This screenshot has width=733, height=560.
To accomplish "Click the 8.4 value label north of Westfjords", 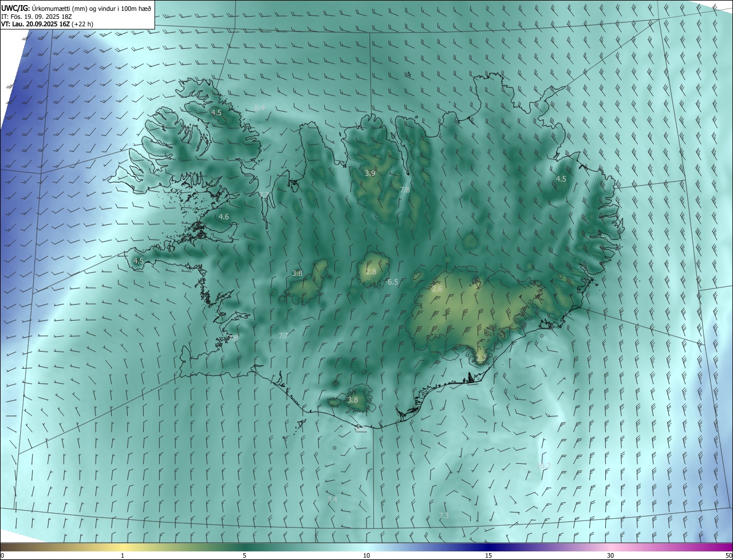I will 259,108.
